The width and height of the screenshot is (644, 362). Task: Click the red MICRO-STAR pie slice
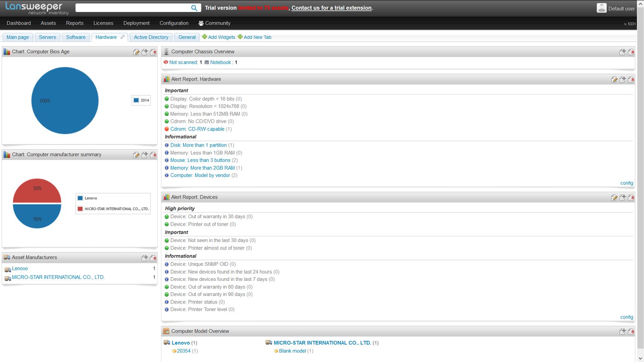click(x=37, y=190)
